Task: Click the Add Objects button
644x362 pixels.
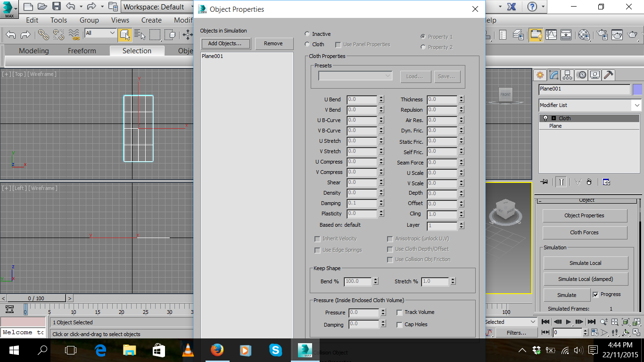Action: (x=225, y=43)
